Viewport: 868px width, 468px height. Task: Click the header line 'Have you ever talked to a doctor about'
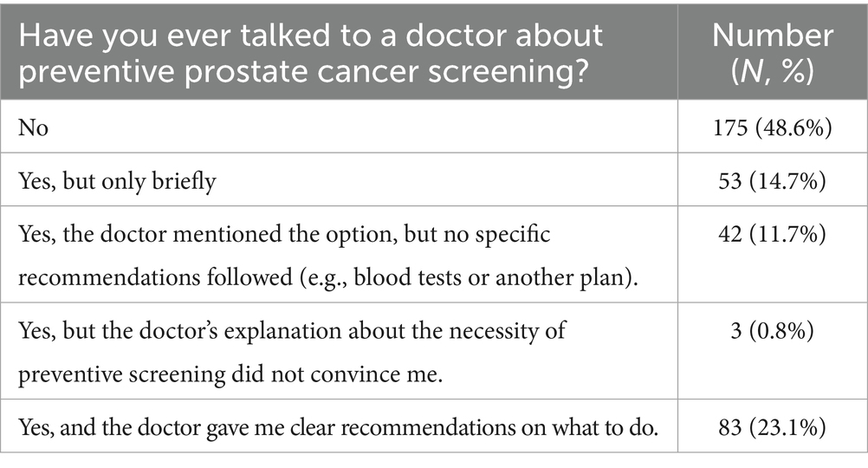[310, 36]
